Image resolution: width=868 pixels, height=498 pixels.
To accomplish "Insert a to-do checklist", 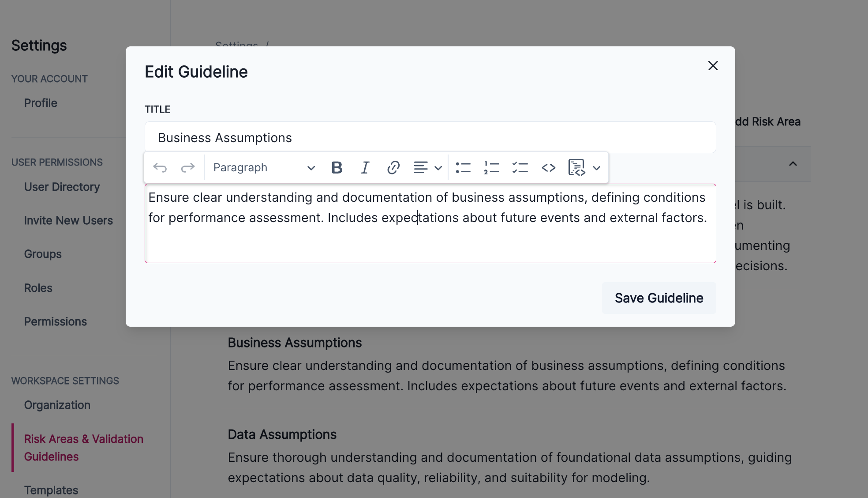I will pyautogui.click(x=520, y=167).
